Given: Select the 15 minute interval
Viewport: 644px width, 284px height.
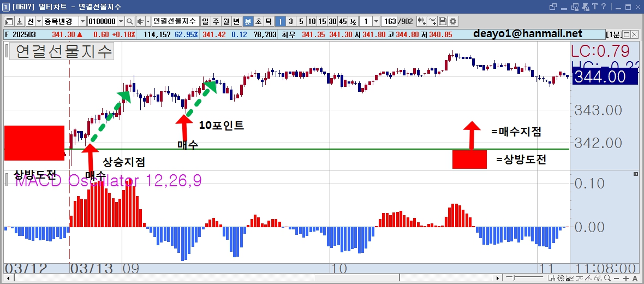Looking at the screenshot, I should point(323,21).
